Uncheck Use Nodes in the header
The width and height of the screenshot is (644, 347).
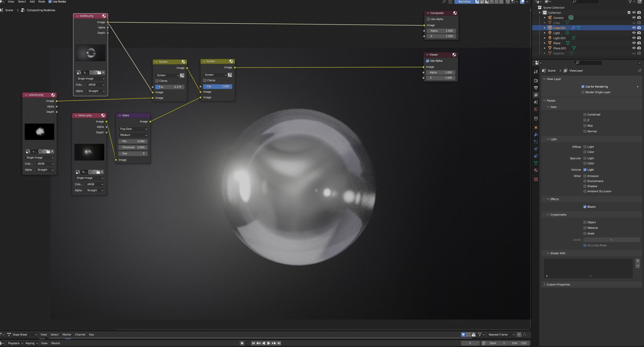click(50, 2)
